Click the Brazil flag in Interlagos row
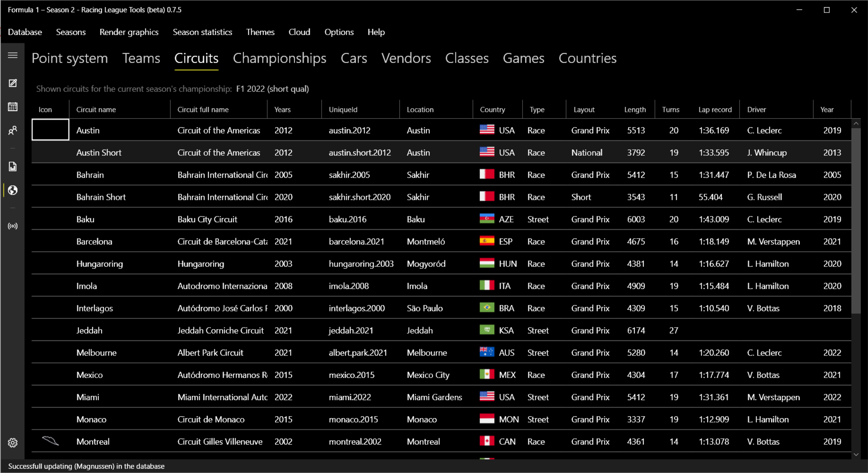The width and height of the screenshot is (868, 473). tap(487, 307)
